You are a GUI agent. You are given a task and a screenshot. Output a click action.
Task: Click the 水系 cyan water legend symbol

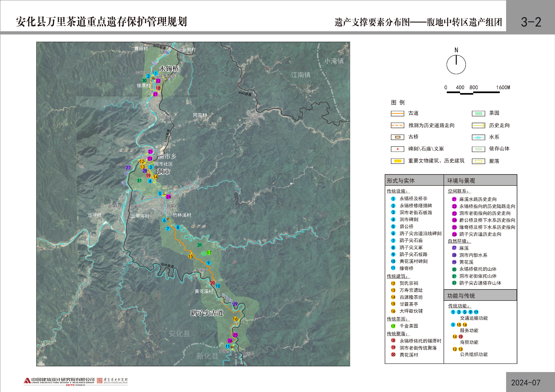[x=478, y=137]
